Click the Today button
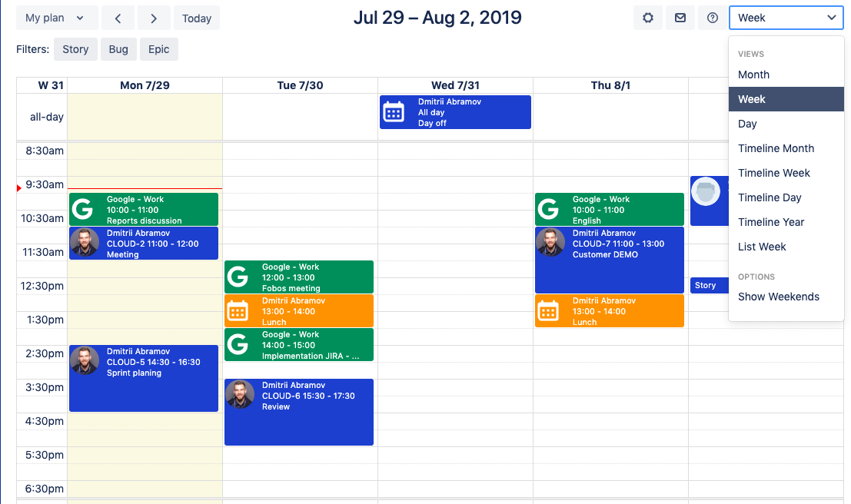Viewport: 851px width, 504px height. (x=197, y=18)
